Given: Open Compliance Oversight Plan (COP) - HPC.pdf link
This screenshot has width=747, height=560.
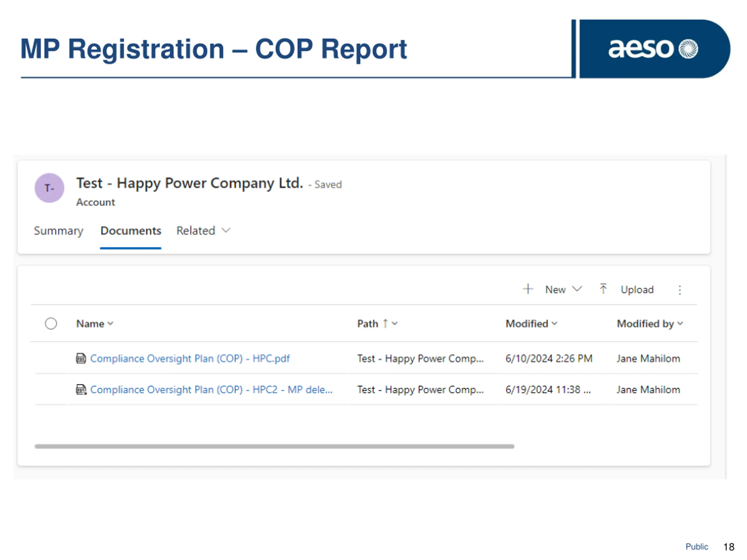Looking at the screenshot, I should coord(190,358).
